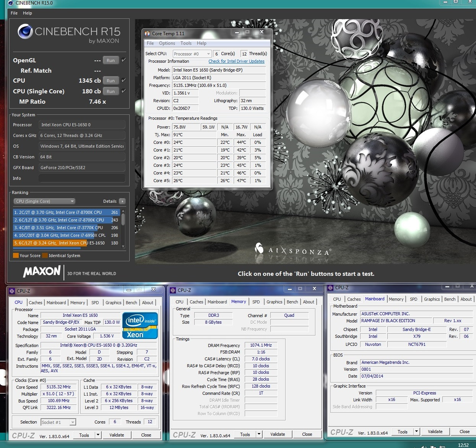
Task: Click Core Speed value 5135.32 MHz
Action: pyautogui.click(x=58, y=387)
